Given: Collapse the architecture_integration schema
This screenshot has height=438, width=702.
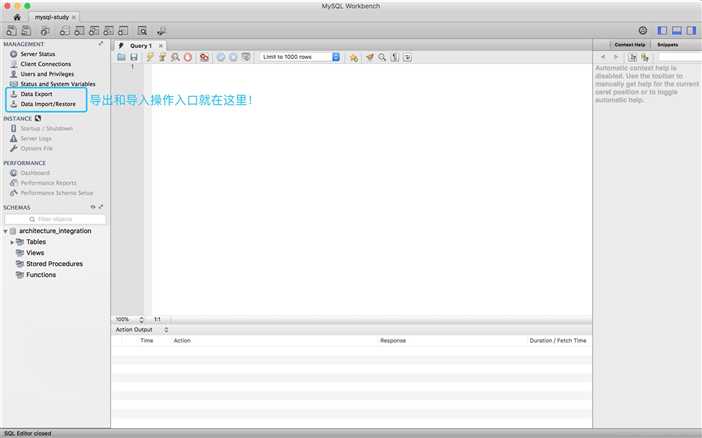Looking at the screenshot, I should coord(5,231).
